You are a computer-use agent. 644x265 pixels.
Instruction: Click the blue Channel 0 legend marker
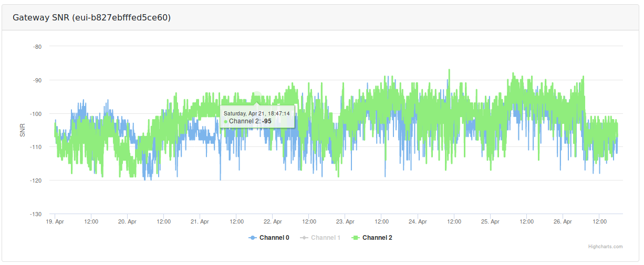click(253, 238)
